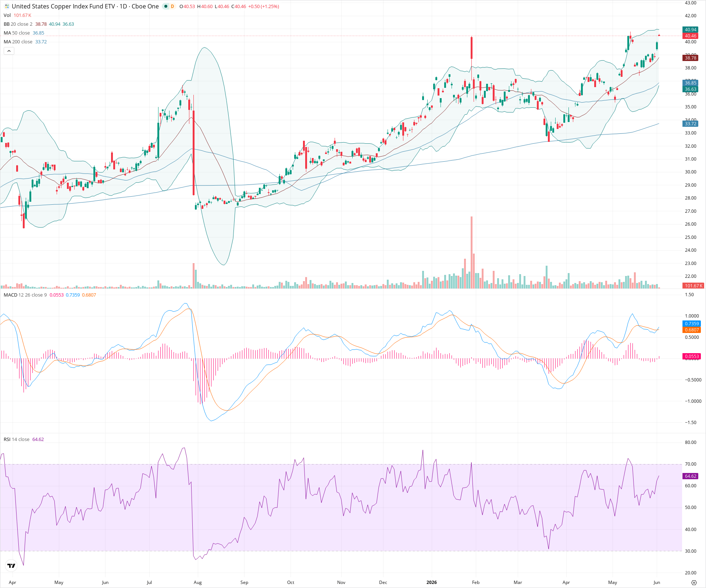Click the Aug label on time axis
706x588 pixels.
tap(197, 582)
